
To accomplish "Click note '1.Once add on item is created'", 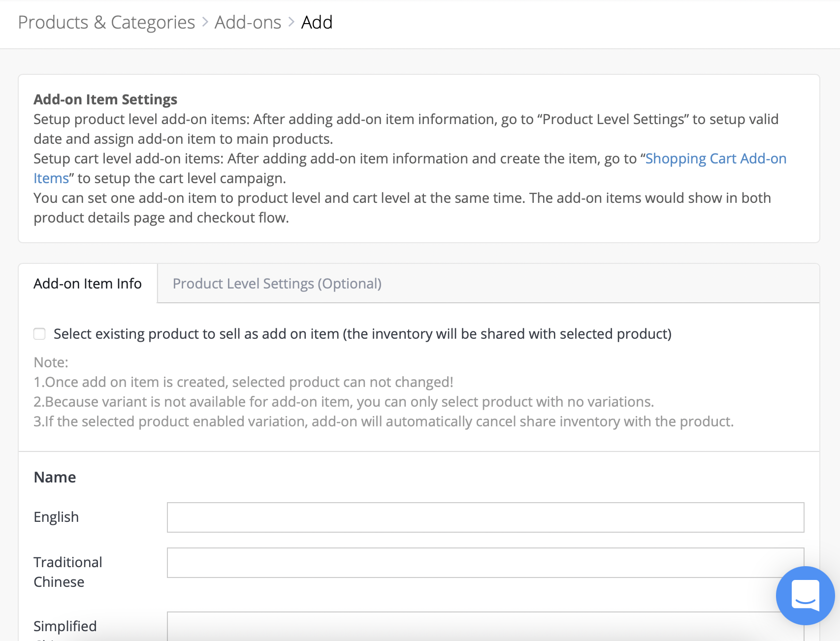I will [243, 382].
